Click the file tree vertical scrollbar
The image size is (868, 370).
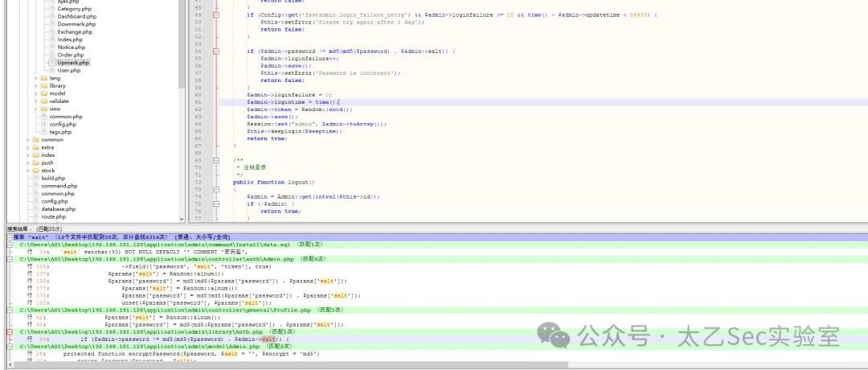click(x=181, y=44)
